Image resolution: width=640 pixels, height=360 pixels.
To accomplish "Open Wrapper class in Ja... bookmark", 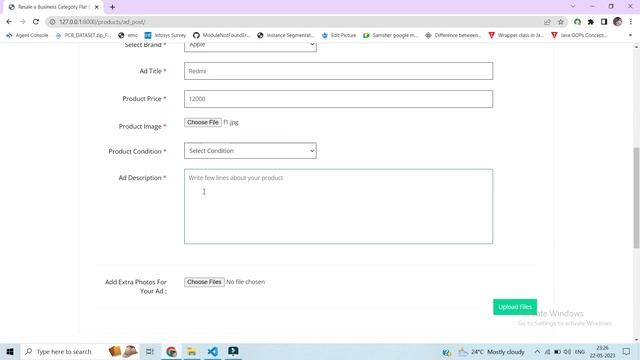I will click(x=516, y=36).
